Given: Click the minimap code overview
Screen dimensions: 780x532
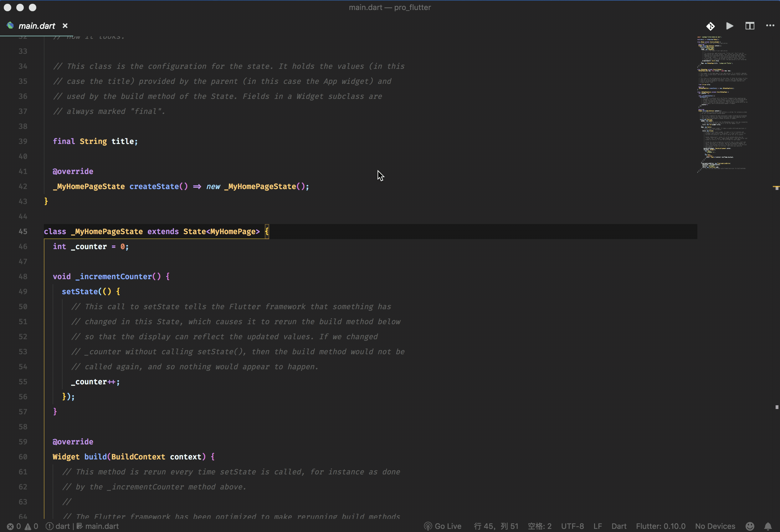Looking at the screenshot, I should [721, 104].
